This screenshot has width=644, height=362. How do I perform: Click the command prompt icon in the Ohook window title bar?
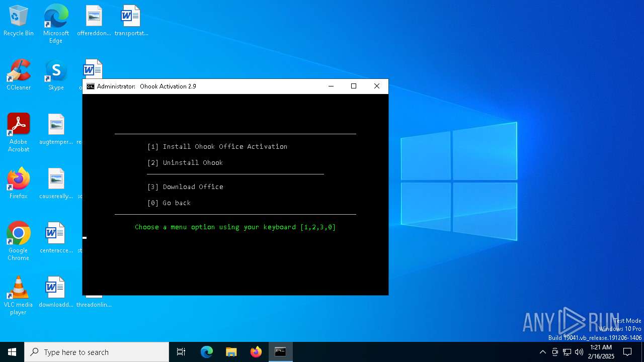tap(91, 86)
